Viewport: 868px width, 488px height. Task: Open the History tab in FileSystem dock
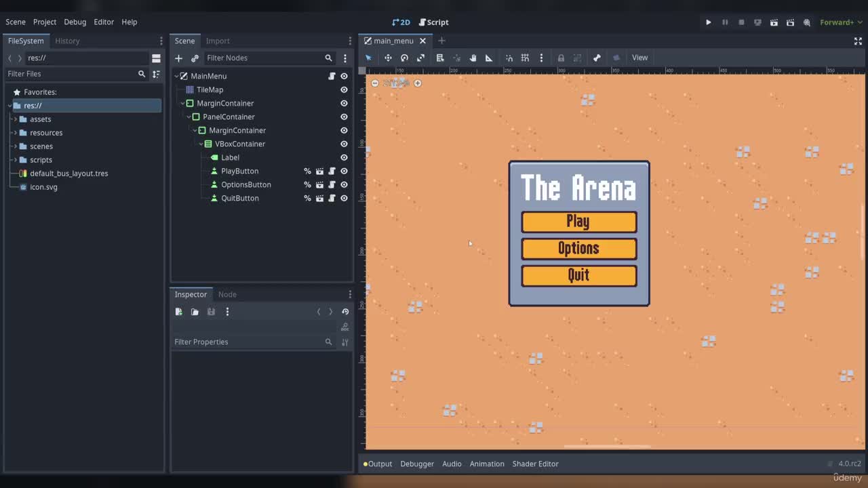pyautogui.click(x=67, y=41)
